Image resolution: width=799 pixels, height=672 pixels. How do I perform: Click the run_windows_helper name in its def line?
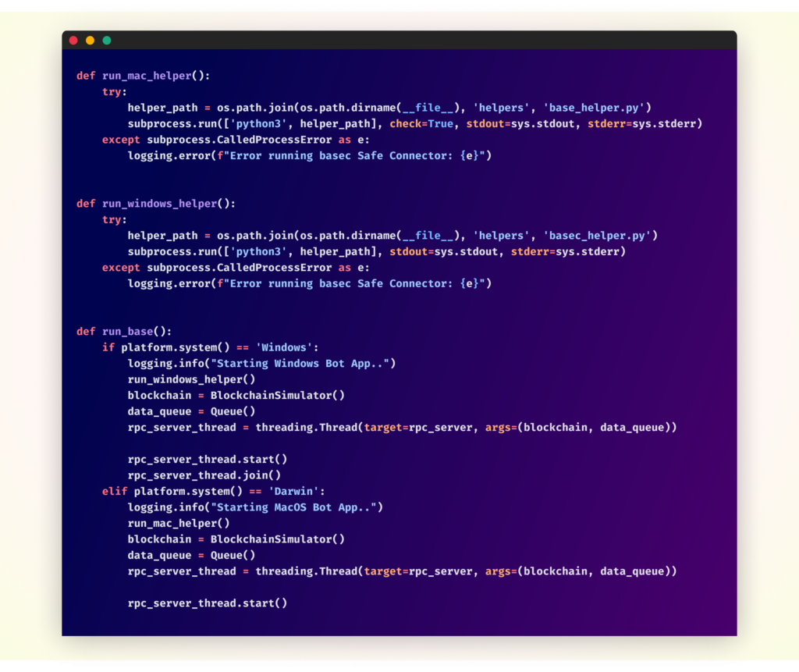pos(159,204)
